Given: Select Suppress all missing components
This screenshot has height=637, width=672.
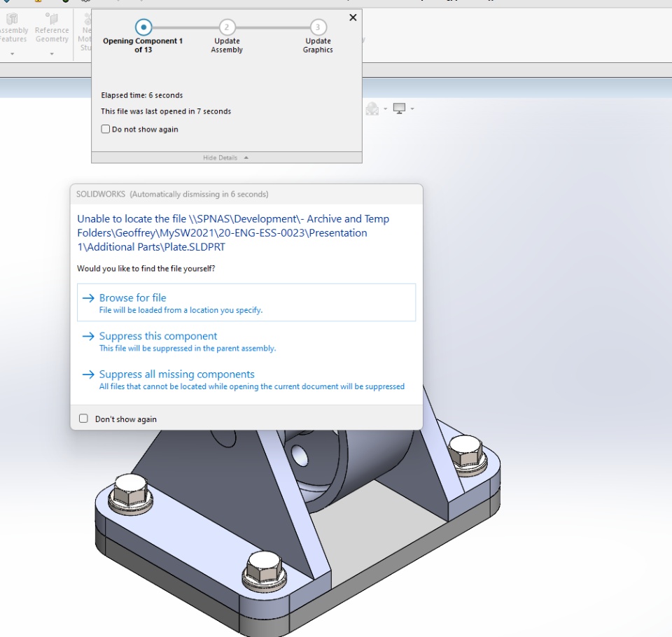Looking at the screenshot, I should click(246, 379).
